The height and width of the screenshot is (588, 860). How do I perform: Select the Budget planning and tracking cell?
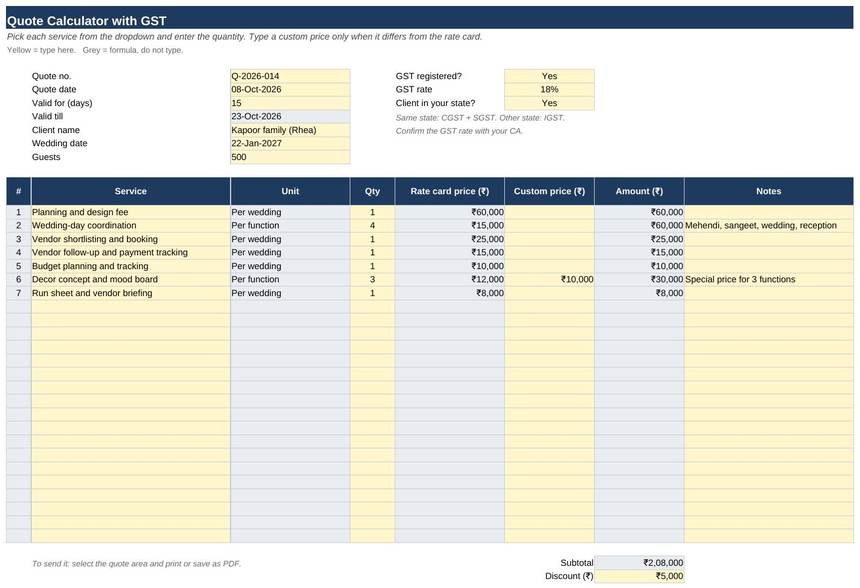tap(131, 266)
